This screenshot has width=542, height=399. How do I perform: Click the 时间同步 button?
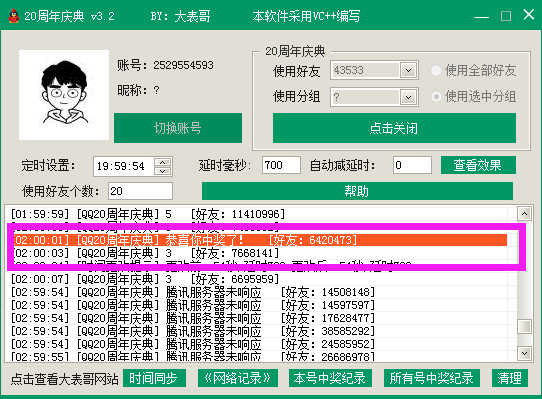tap(154, 378)
